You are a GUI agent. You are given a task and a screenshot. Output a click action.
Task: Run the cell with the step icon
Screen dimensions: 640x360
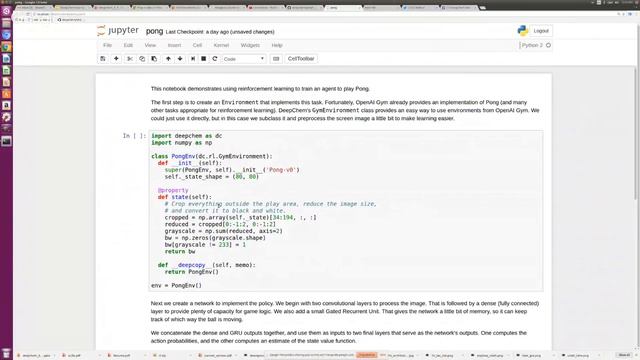193,59
